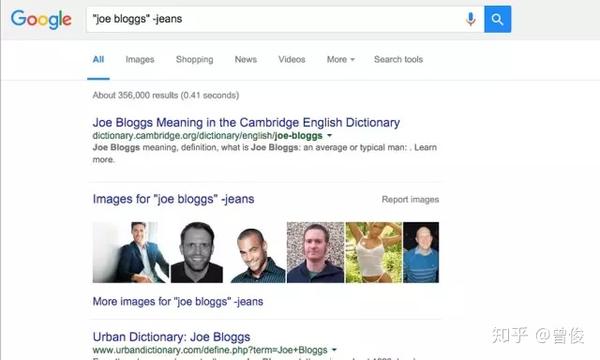Open thumbnail of bald man in blue sweater

(x=421, y=252)
